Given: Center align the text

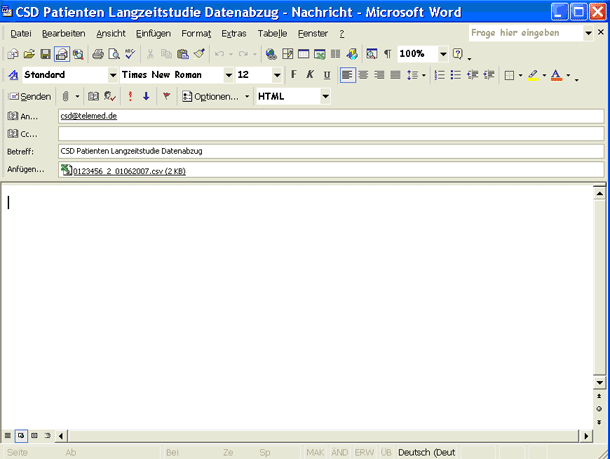Looking at the screenshot, I should (x=363, y=75).
